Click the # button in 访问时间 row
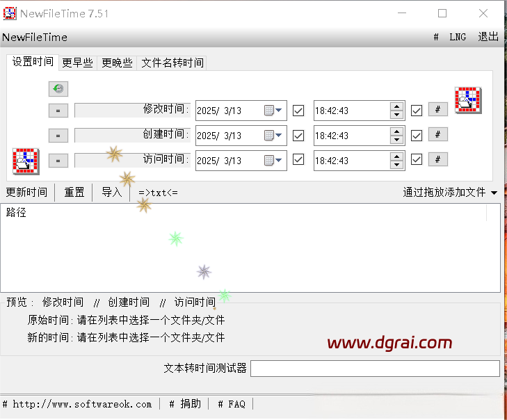This screenshot has height=420, width=507. pos(437,159)
